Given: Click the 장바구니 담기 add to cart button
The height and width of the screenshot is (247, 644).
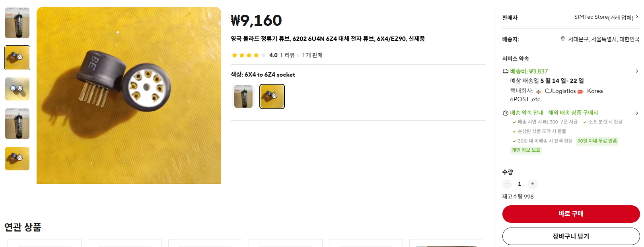Looking at the screenshot, I should tap(571, 236).
